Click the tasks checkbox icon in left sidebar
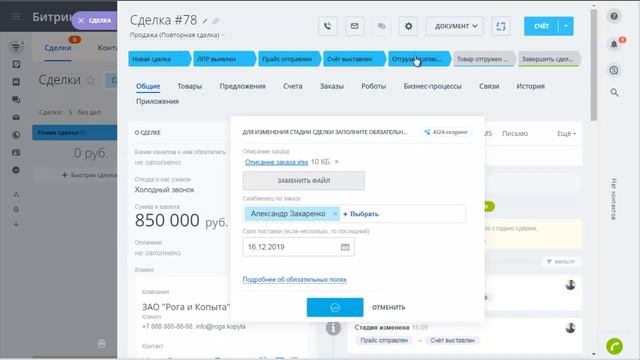Screen dimensions: 640x360 pos(16,64)
